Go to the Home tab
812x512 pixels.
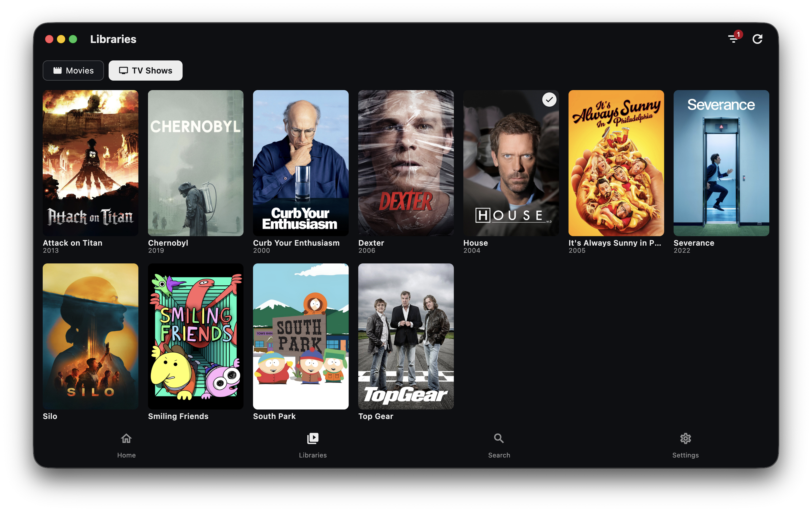tap(126, 446)
